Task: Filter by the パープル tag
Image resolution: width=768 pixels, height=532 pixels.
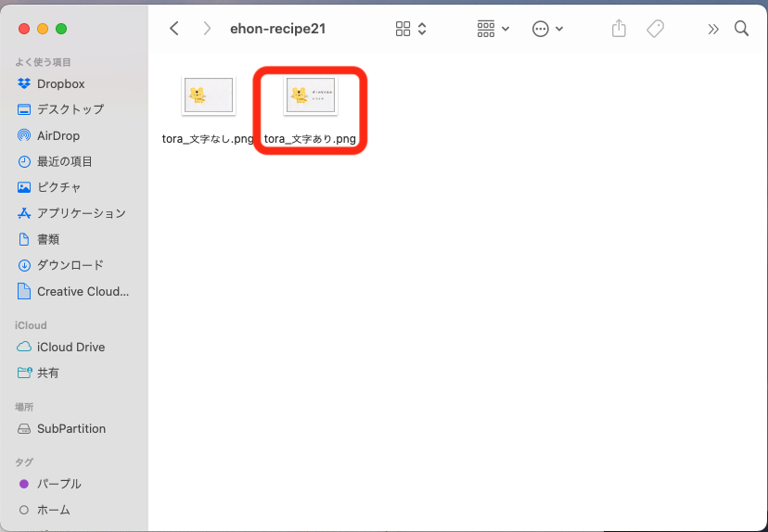Action: 58,484
